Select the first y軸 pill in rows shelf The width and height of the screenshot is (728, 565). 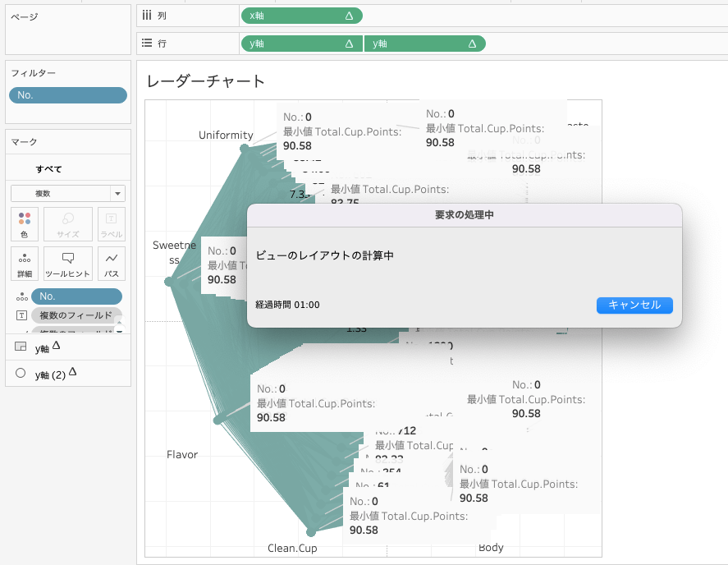pyautogui.click(x=302, y=44)
